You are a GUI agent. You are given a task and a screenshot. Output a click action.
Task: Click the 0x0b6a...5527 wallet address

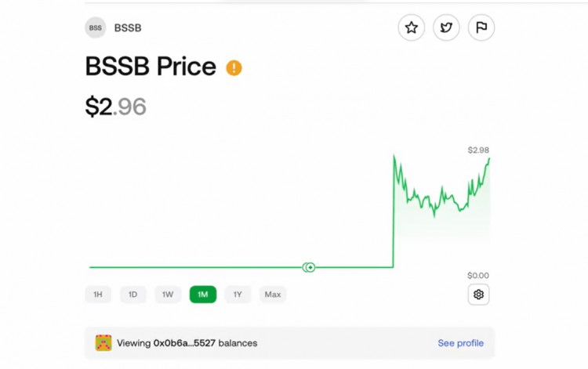tap(184, 343)
